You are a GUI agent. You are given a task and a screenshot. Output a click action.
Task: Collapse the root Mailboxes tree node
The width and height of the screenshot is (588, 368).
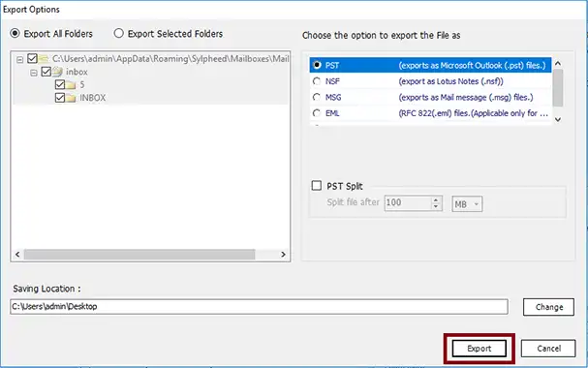(x=19, y=59)
